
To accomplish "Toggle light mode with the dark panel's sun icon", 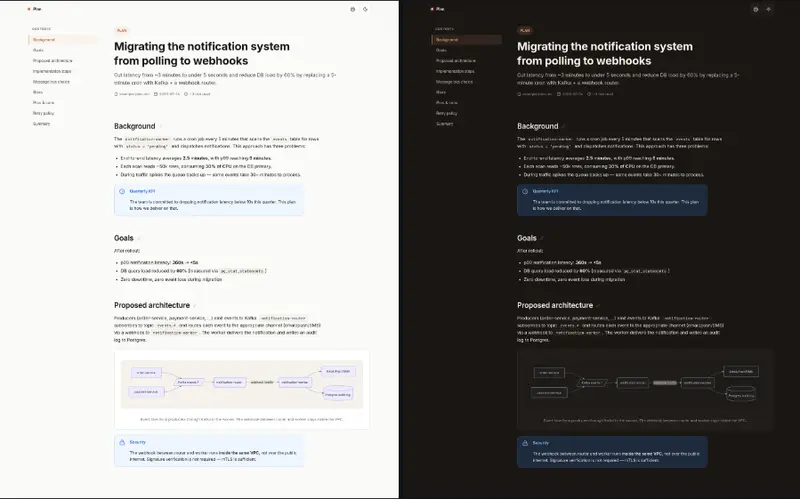I will pos(768,9).
